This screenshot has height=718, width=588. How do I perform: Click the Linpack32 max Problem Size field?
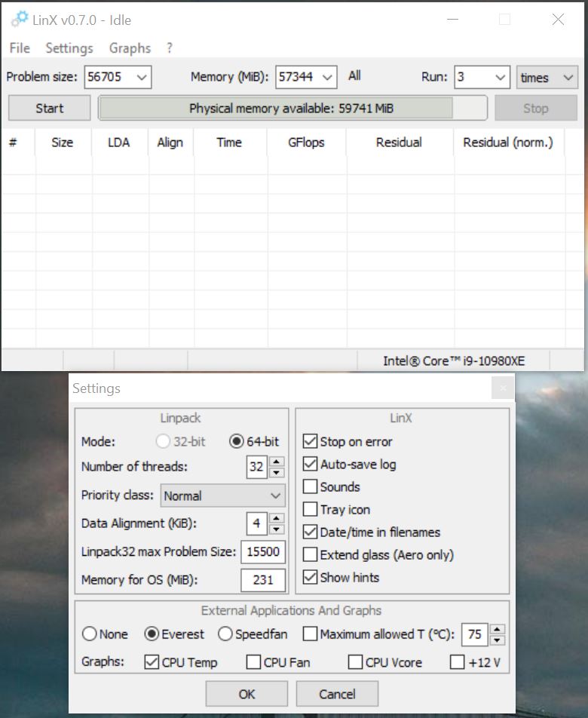click(263, 552)
